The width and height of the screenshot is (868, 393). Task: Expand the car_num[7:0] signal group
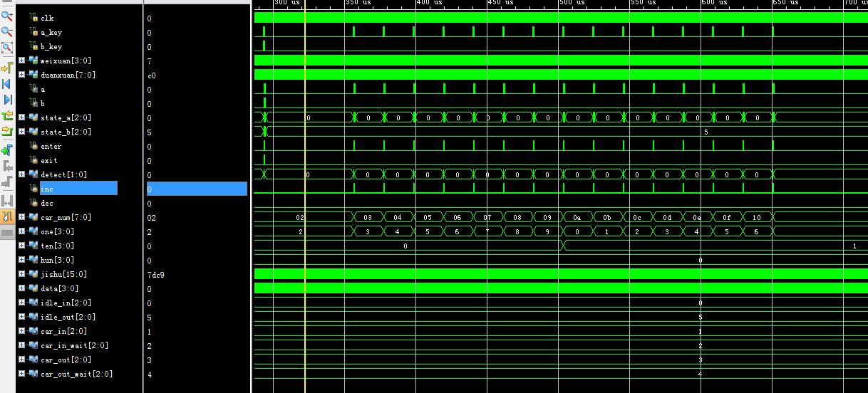[22, 217]
